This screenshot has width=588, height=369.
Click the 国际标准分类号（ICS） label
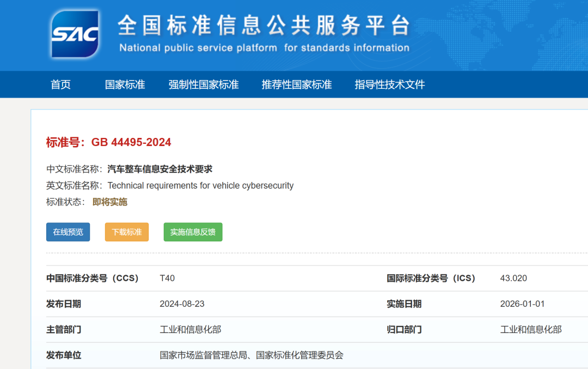pos(431,278)
